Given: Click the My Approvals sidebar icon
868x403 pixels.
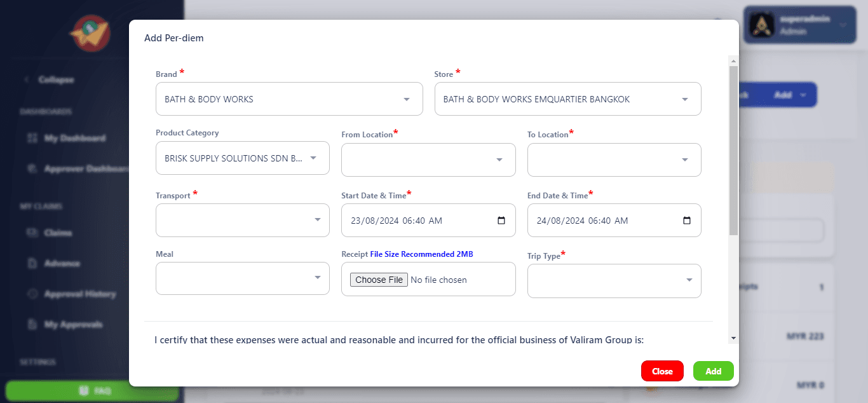Looking at the screenshot, I should tap(32, 324).
